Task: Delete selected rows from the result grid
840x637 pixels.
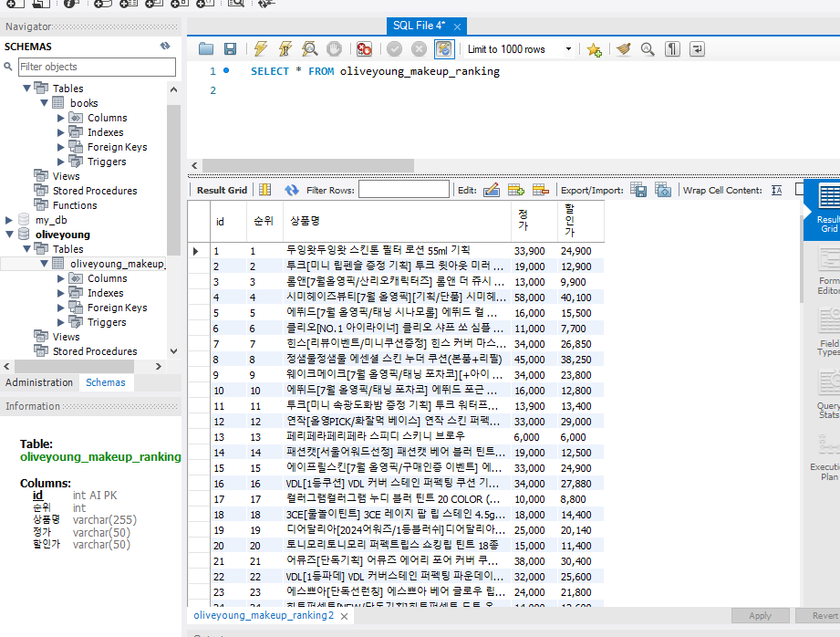Action: tap(541, 190)
